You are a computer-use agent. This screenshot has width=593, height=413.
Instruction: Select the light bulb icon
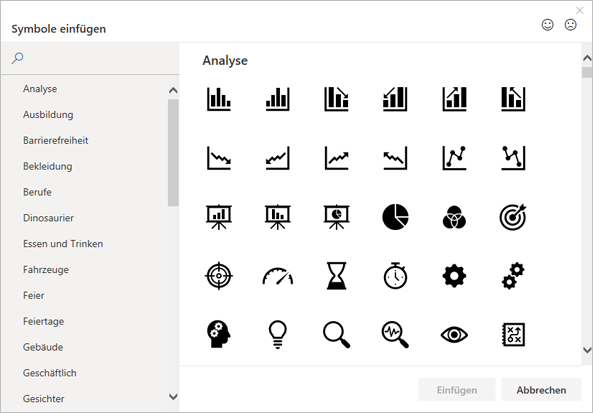(278, 334)
